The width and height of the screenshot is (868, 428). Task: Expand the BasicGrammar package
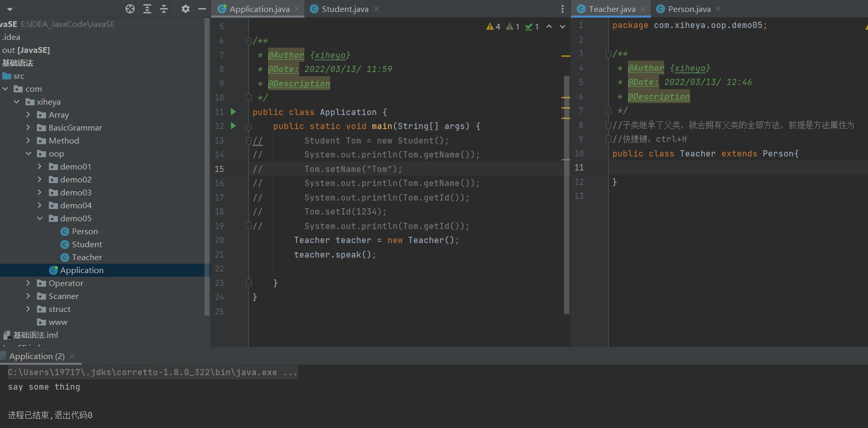tap(28, 127)
